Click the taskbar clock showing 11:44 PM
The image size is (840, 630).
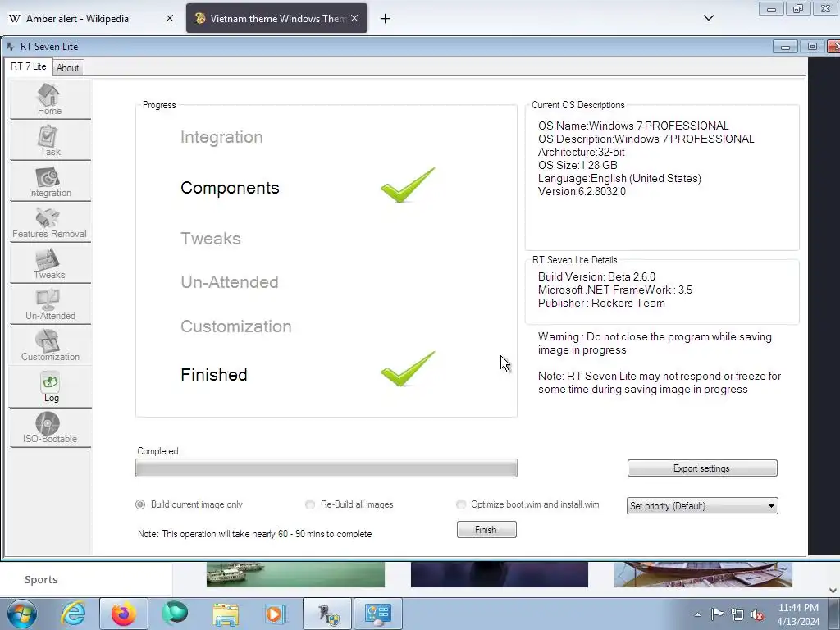(798, 614)
